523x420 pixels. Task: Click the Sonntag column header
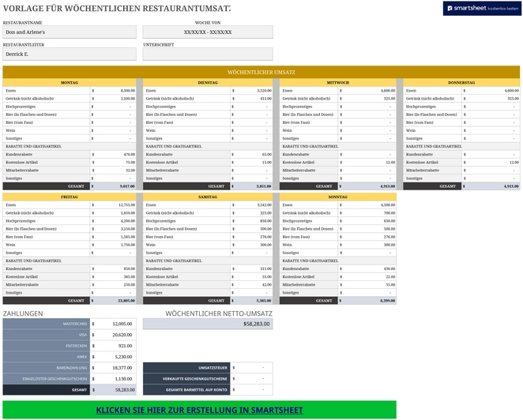point(338,197)
